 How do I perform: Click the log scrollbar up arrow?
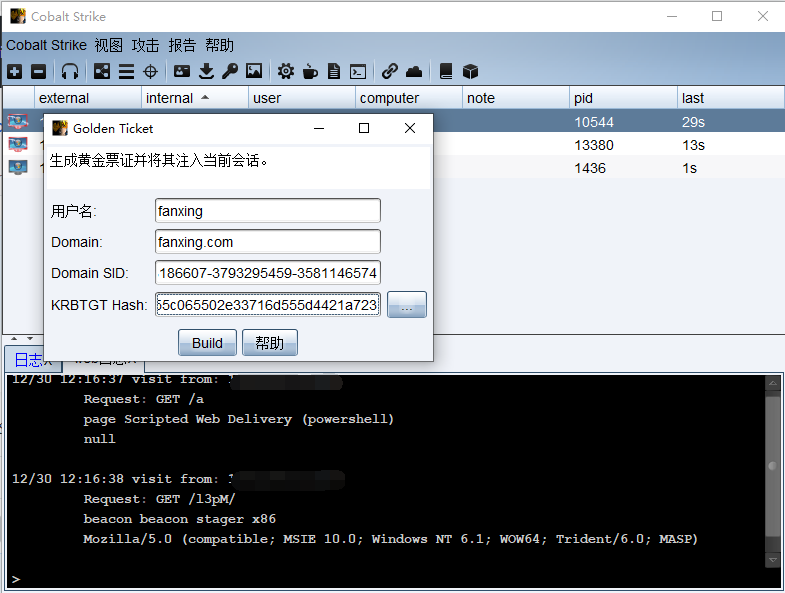773,383
